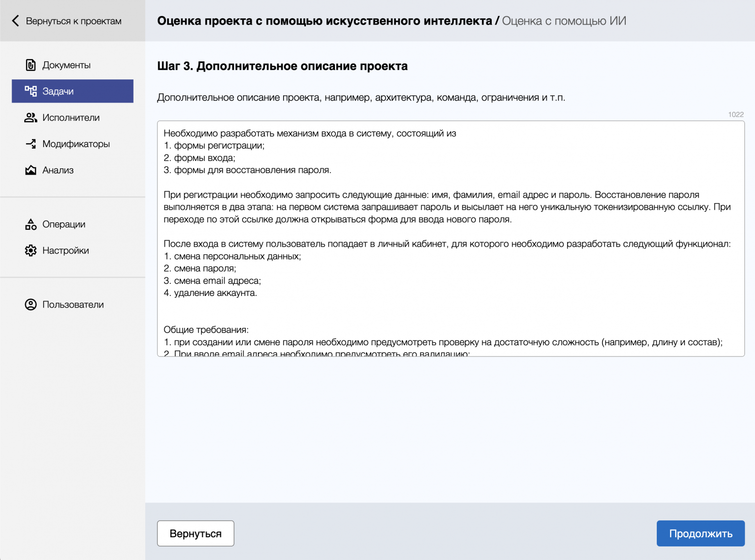Go back via 'Вернуться к проектам' link
Image resolution: width=755 pixels, height=560 pixels.
point(74,21)
